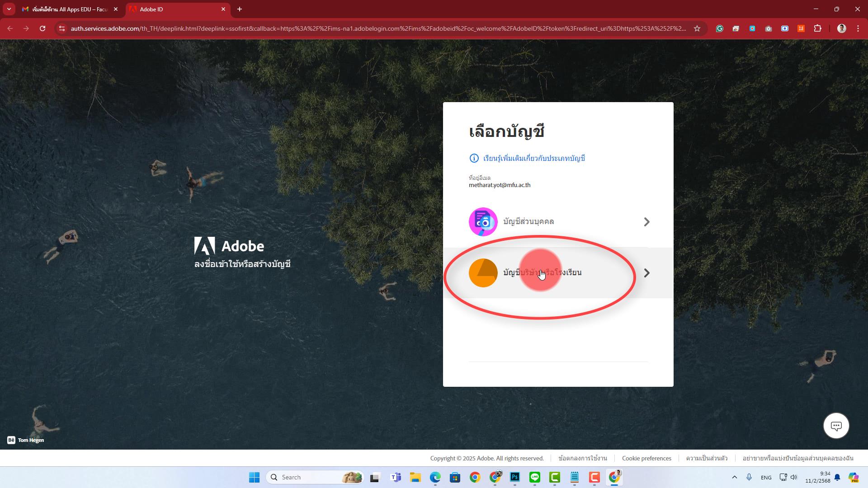Open the blue record-button extension

[752, 28]
